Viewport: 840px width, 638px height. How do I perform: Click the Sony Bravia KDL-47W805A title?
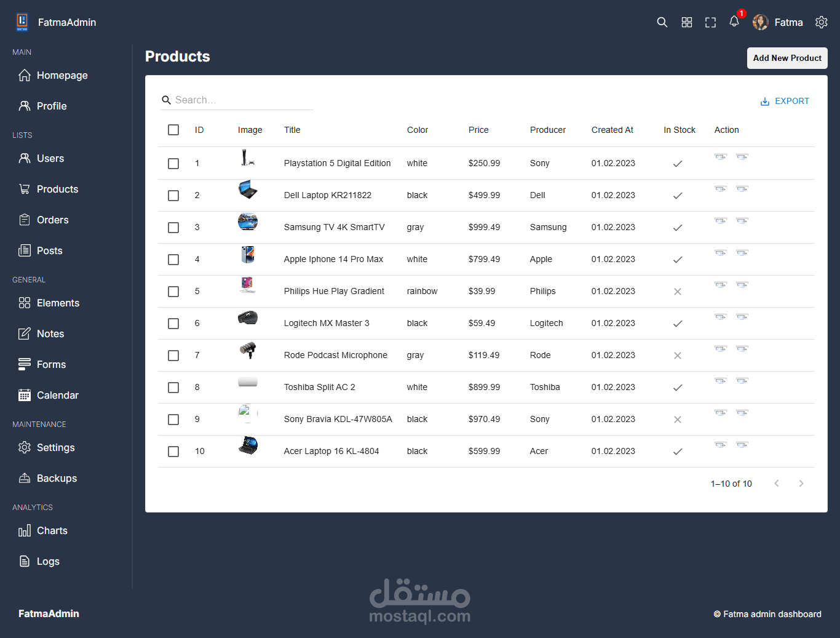click(338, 419)
